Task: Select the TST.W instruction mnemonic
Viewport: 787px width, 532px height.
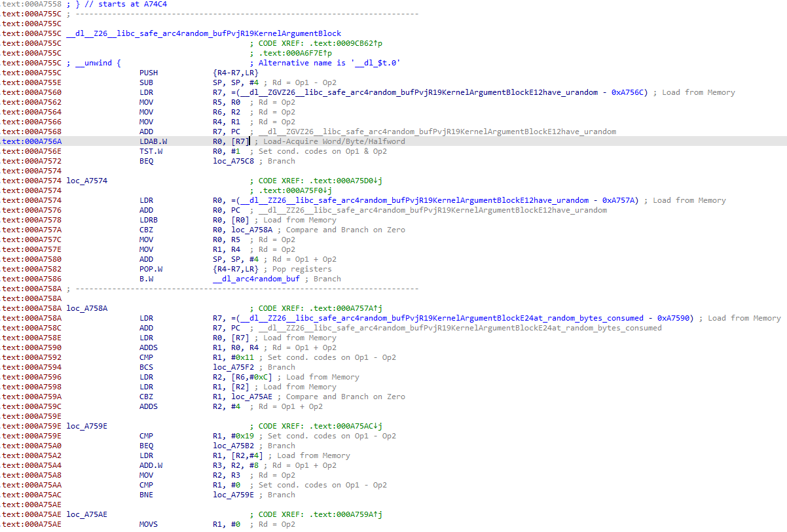Action: click(151, 151)
